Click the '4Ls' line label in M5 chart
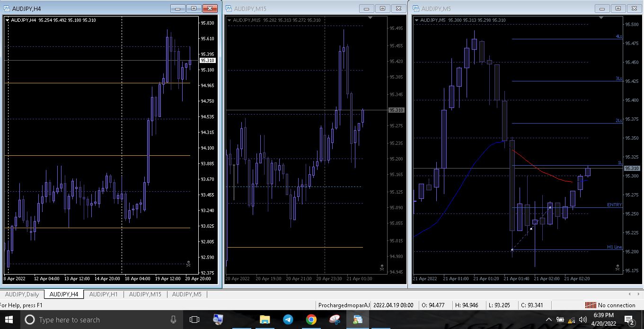 [x=618, y=36]
